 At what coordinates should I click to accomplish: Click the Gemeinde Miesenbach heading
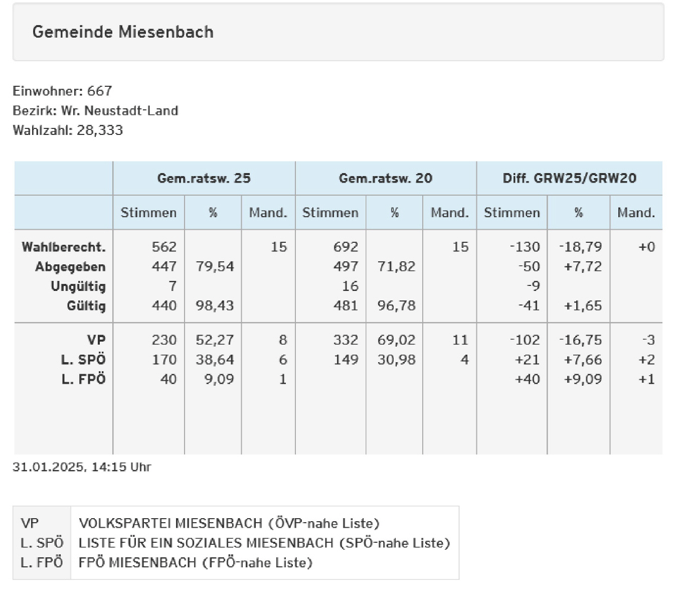click(123, 32)
